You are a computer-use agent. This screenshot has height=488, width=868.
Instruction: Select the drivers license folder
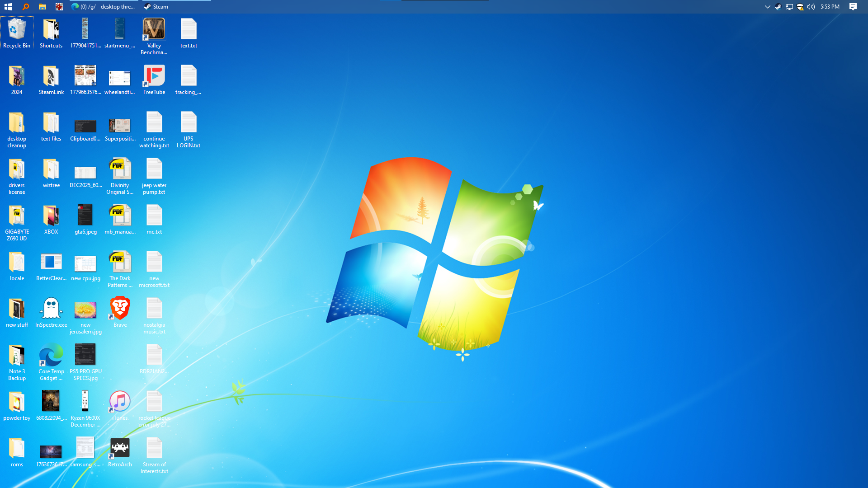tap(17, 176)
